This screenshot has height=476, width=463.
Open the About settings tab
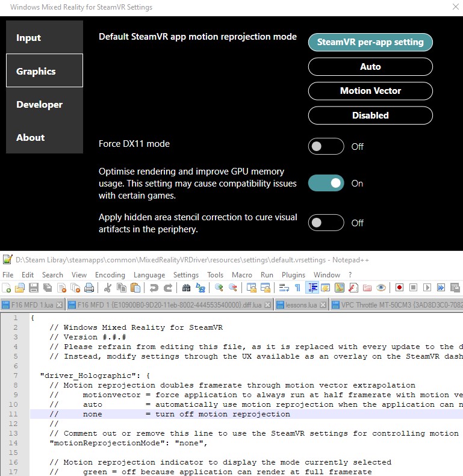pyautogui.click(x=45, y=137)
